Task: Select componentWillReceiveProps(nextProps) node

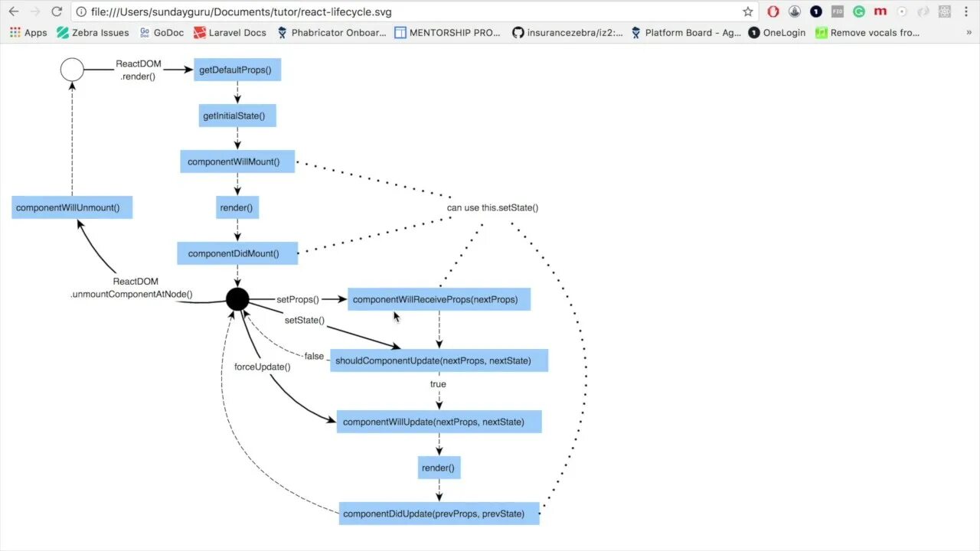Action: 439,299
